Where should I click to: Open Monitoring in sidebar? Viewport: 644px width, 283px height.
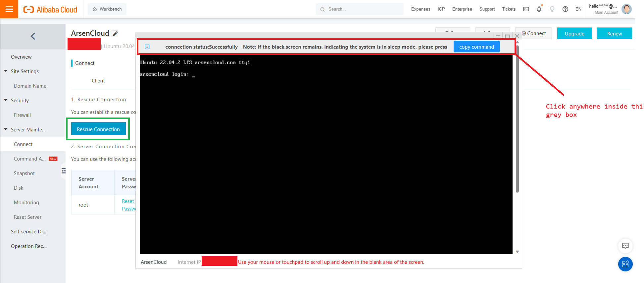[x=26, y=203]
